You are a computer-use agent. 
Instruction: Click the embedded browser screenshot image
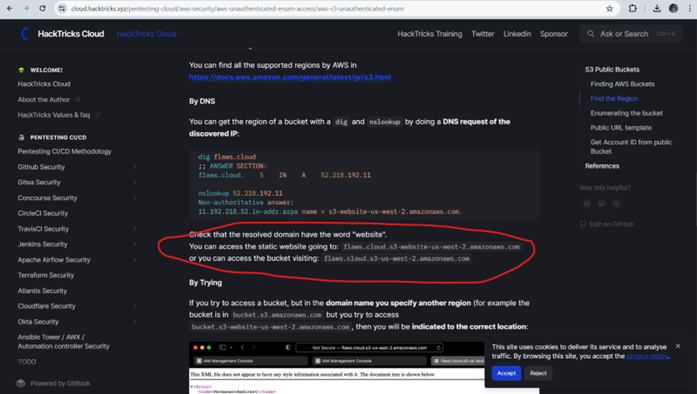tap(337, 368)
